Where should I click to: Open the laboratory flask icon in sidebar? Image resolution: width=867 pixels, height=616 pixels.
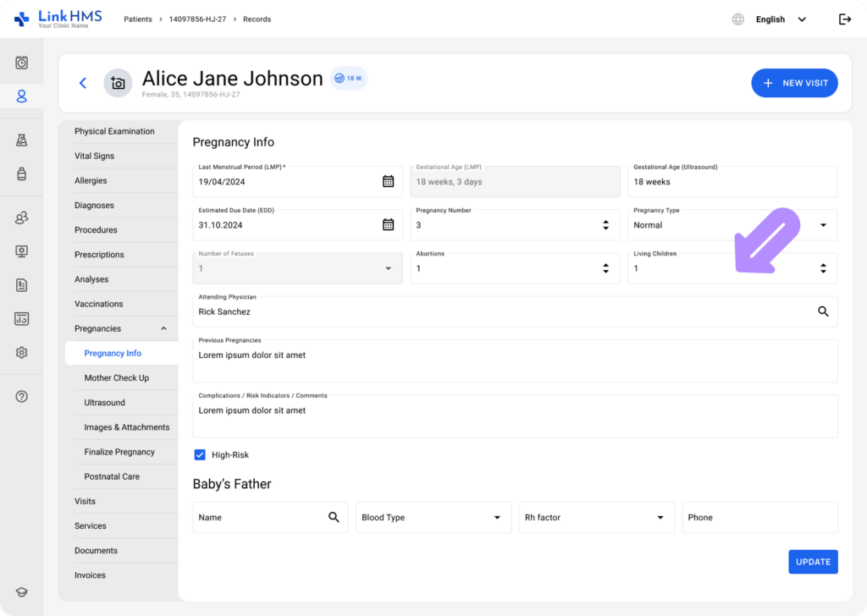point(21,140)
